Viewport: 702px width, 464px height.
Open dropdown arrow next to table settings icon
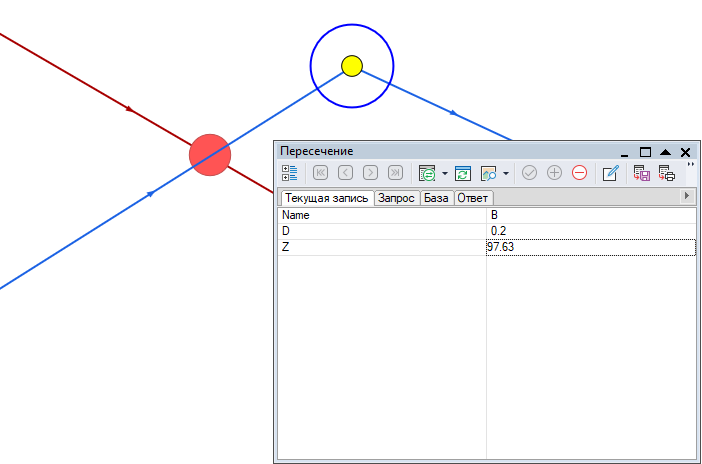(444, 174)
